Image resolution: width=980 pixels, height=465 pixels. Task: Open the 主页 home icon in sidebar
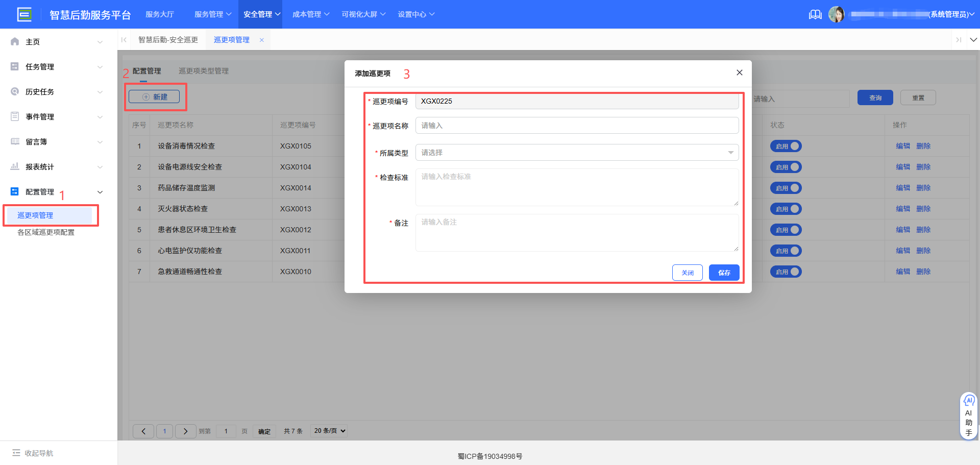[x=14, y=41]
